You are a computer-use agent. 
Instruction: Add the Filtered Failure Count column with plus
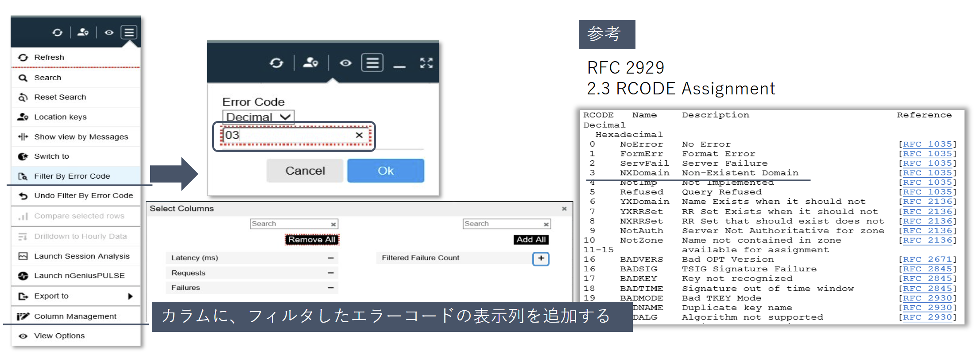coord(541,258)
